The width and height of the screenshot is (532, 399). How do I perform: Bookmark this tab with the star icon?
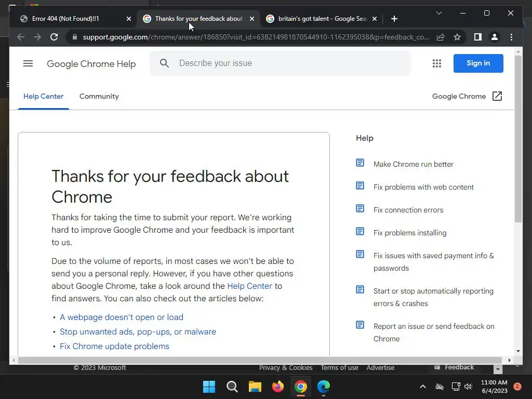pyautogui.click(x=457, y=37)
